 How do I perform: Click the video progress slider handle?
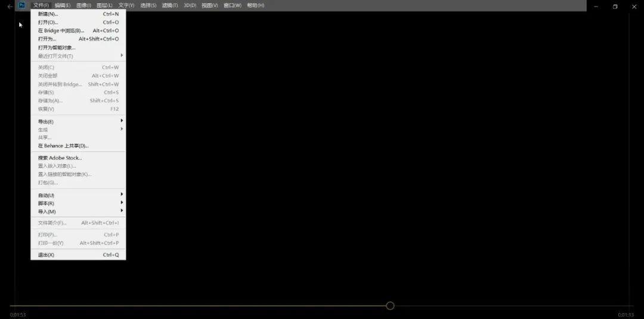click(x=390, y=306)
